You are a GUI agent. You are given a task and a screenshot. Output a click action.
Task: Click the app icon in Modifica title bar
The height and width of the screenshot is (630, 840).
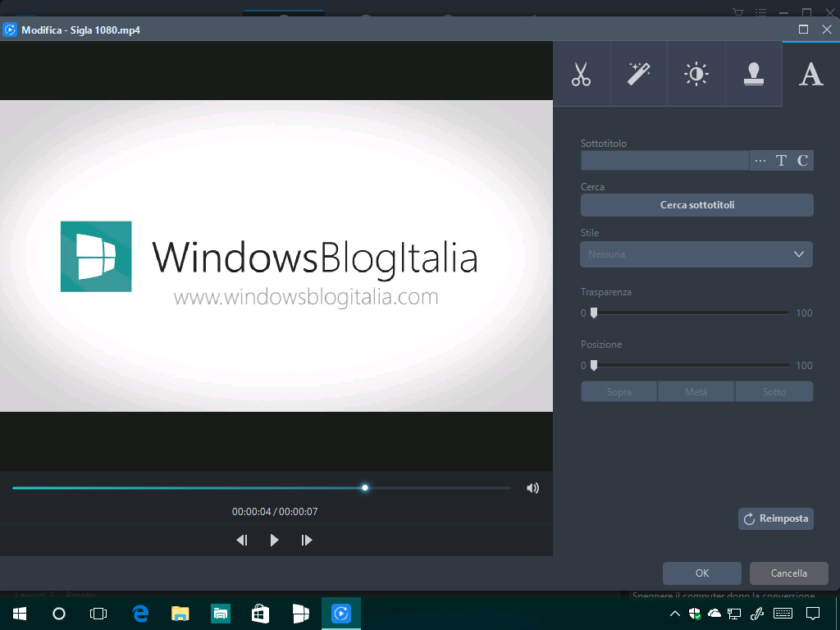(x=10, y=30)
